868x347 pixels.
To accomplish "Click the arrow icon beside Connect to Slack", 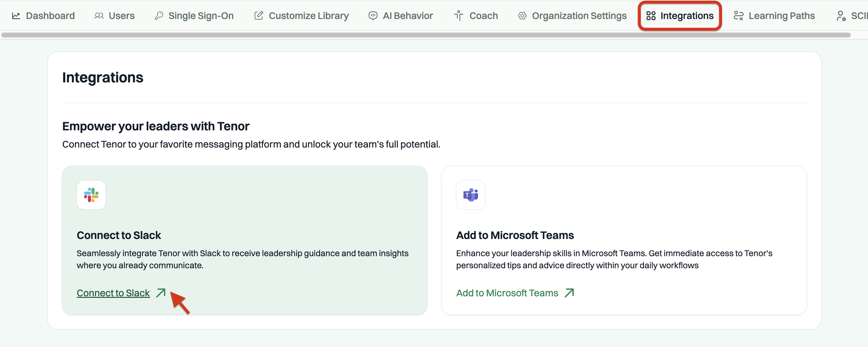I will click(161, 293).
